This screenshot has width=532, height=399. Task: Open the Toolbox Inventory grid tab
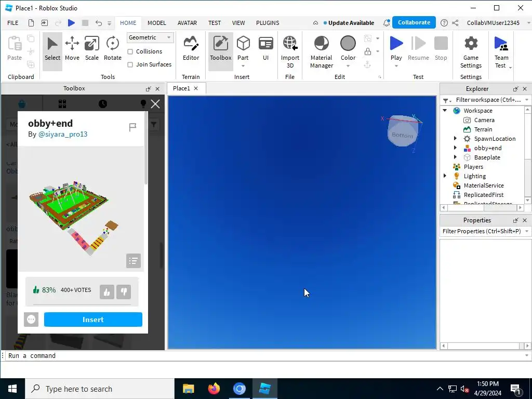tap(62, 104)
